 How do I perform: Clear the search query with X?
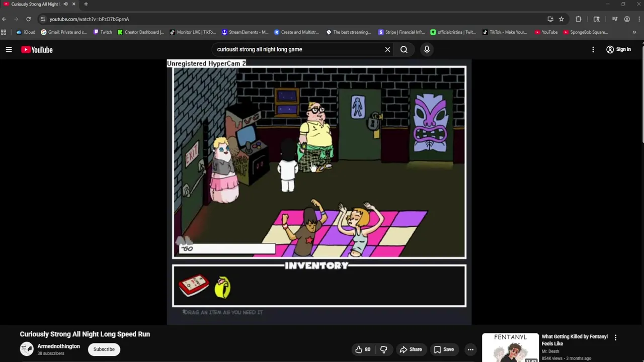click(387, 49)
